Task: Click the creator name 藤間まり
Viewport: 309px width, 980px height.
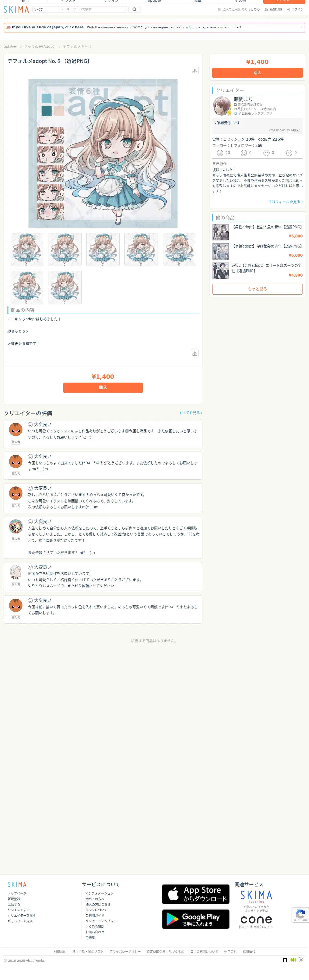Action: pos(243,99)
